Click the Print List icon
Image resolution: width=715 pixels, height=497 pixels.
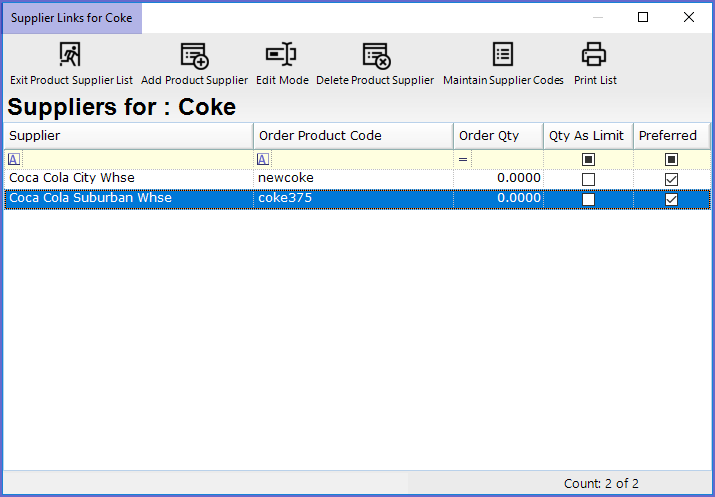594,55
